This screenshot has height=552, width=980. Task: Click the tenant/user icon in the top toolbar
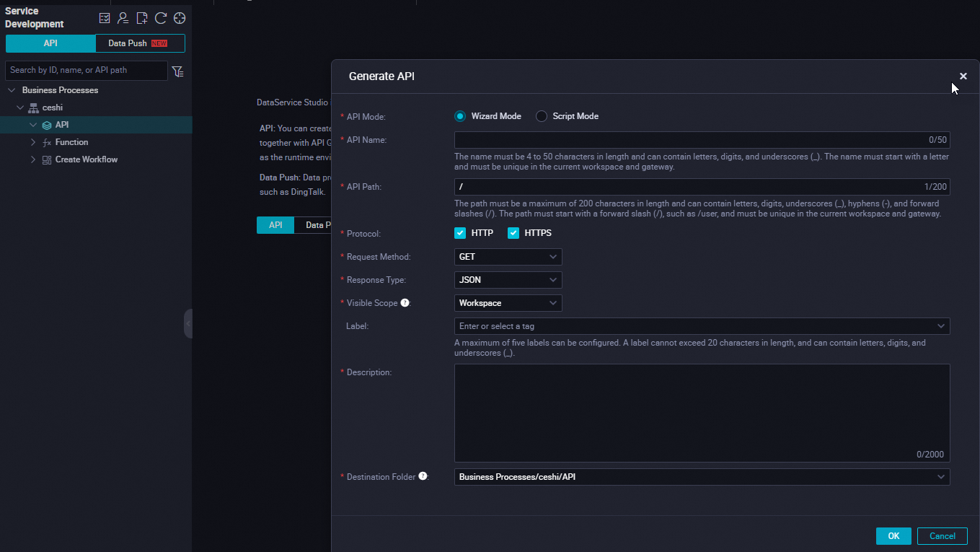tap(123, 17)
